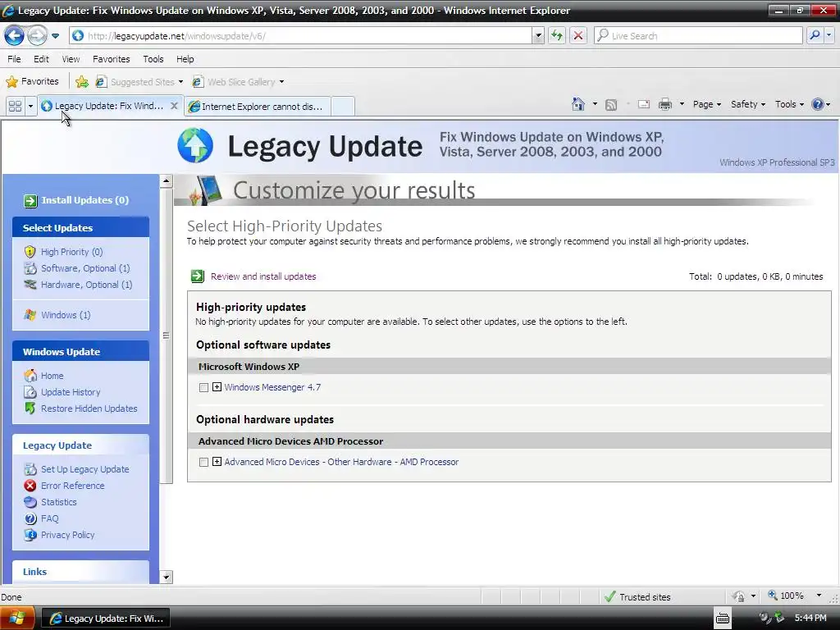This screenshot has width=840, height=630.
Task: Click the Print icon in command bar
Action: [664, 104]
